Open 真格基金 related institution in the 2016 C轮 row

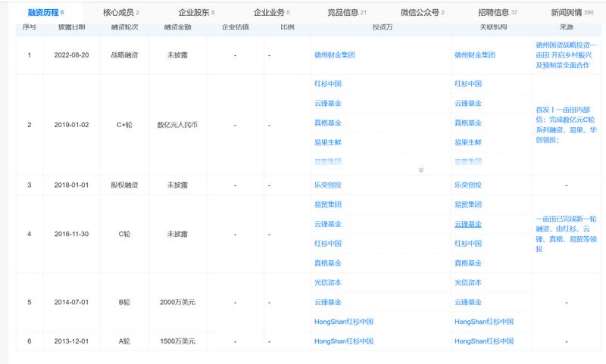468,263
